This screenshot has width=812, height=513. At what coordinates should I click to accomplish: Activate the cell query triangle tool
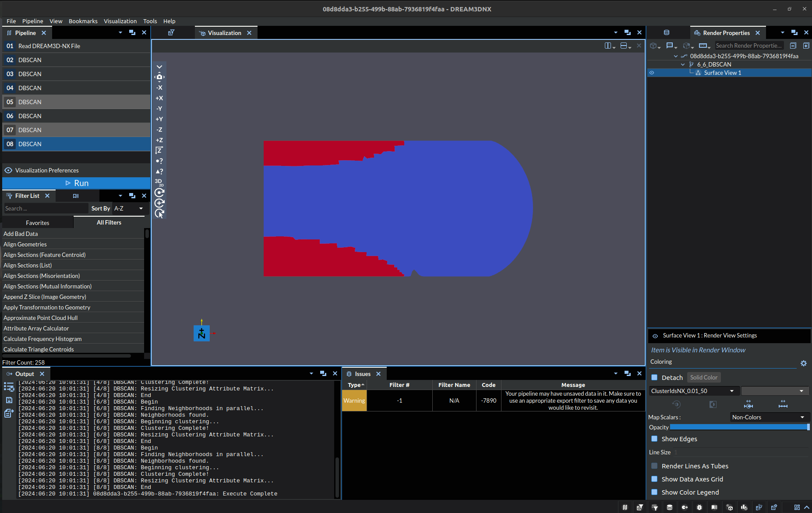pyautogui.click(x=159, y=172)
